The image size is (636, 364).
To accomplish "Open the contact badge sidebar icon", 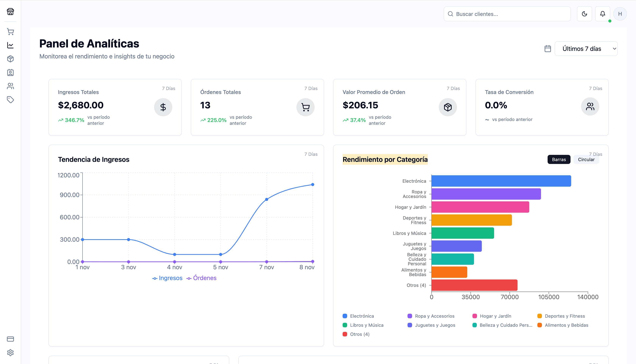I will pyautogui.click(x=10, y=72).
